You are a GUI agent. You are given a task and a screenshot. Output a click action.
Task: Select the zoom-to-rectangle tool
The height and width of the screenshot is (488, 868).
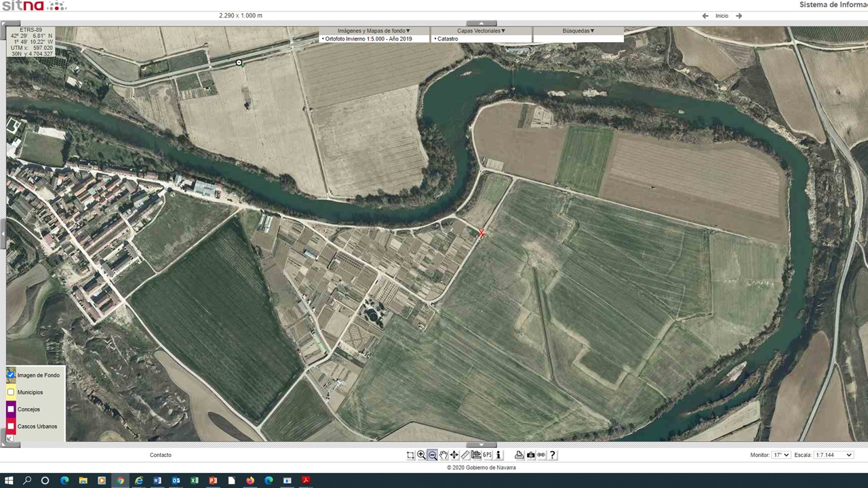tap(410, 455)
